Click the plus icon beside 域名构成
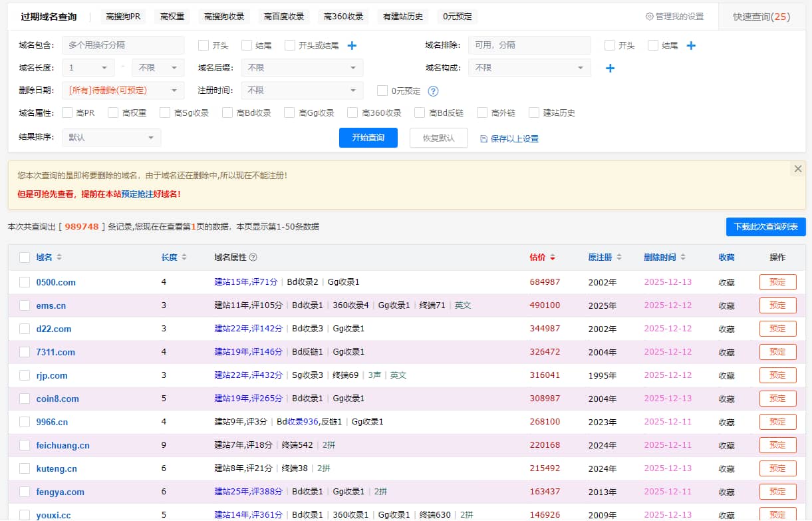Viewport: 812px width, 521px height. [x=610, y=67]
